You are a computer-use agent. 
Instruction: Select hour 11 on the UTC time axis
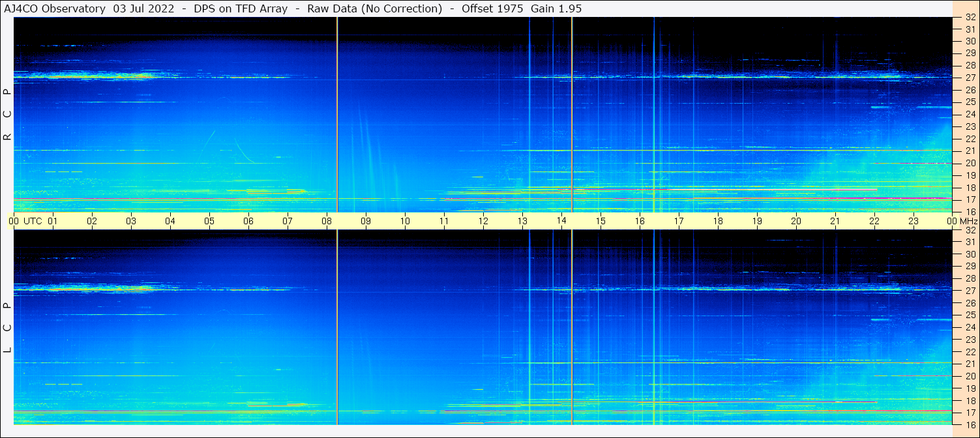point(444,221)
